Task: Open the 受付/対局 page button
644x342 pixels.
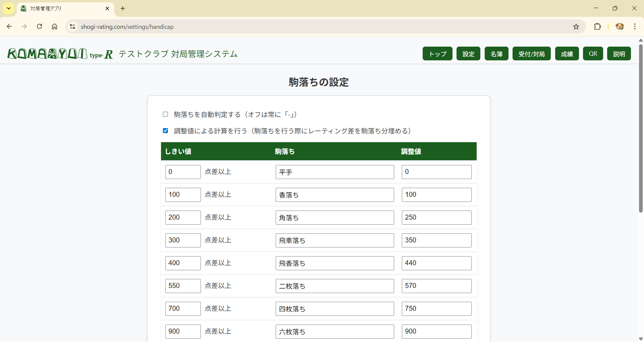Action: tap(531, 54)
